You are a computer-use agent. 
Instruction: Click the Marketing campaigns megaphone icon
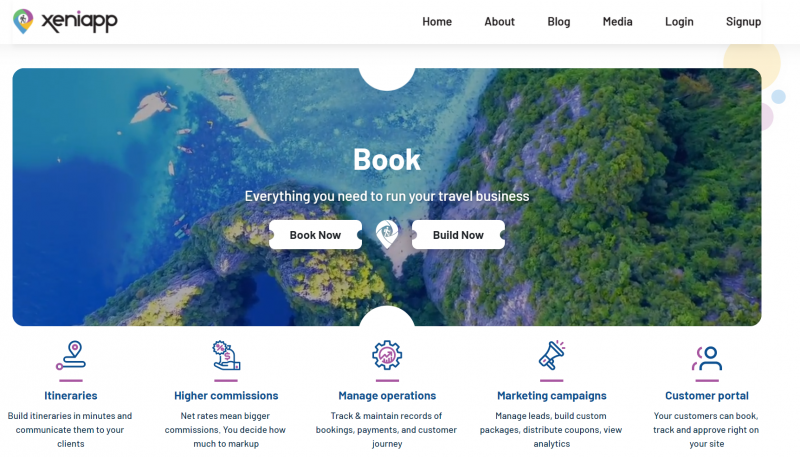pyautogui.click(x=552, y=355)
